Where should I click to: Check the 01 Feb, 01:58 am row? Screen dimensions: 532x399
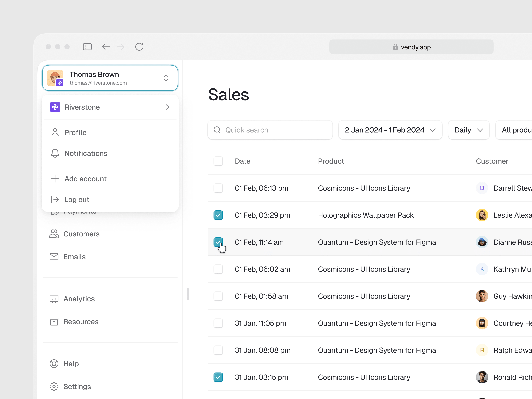218,296
